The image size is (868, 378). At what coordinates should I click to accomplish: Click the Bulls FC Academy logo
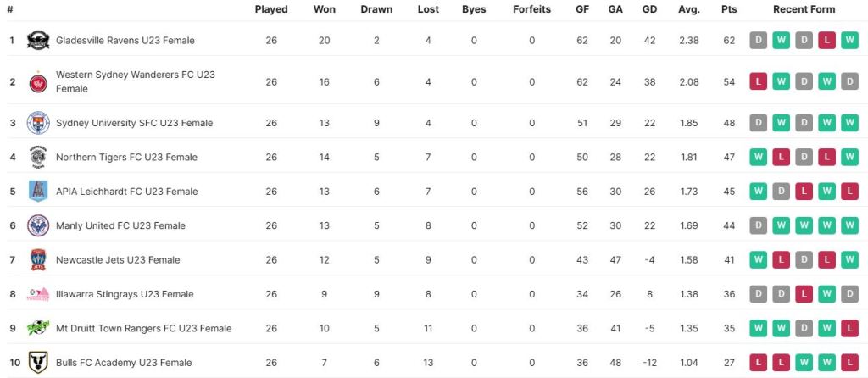pyautogui.click(x=38, y=363)
